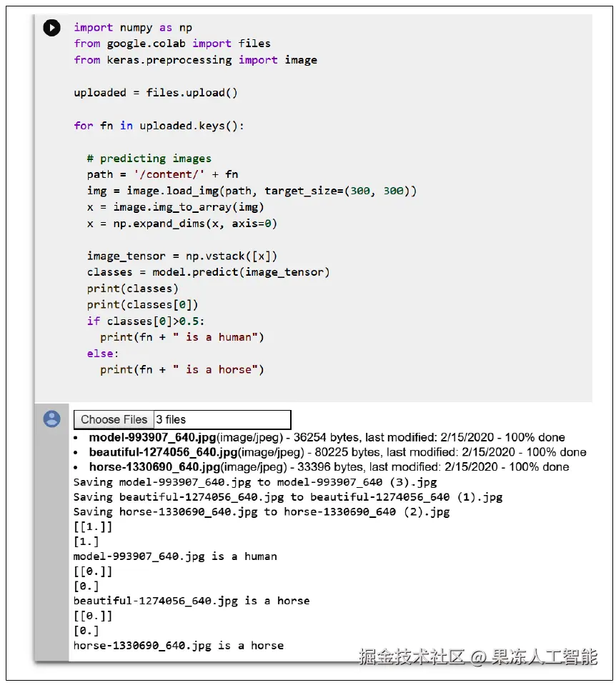Click the Choose Files button
This screenshot has width=616, height=685.
coord(114,419)
